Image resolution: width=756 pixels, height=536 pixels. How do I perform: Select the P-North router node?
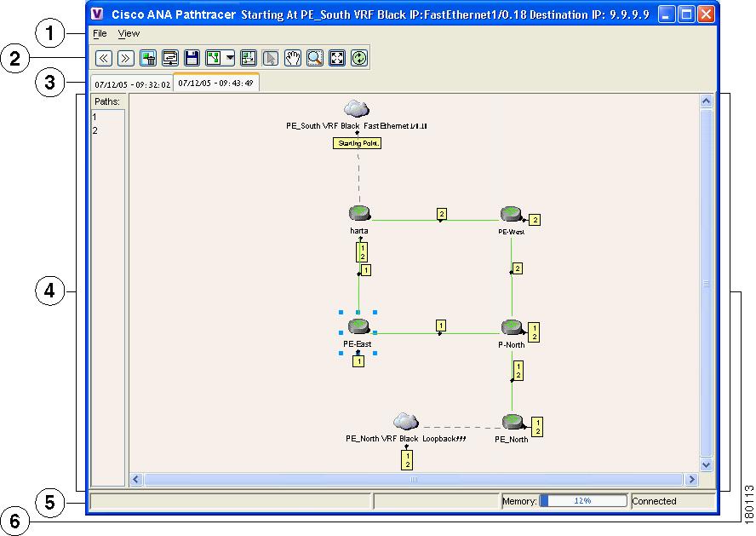click(x=512, y=327)
